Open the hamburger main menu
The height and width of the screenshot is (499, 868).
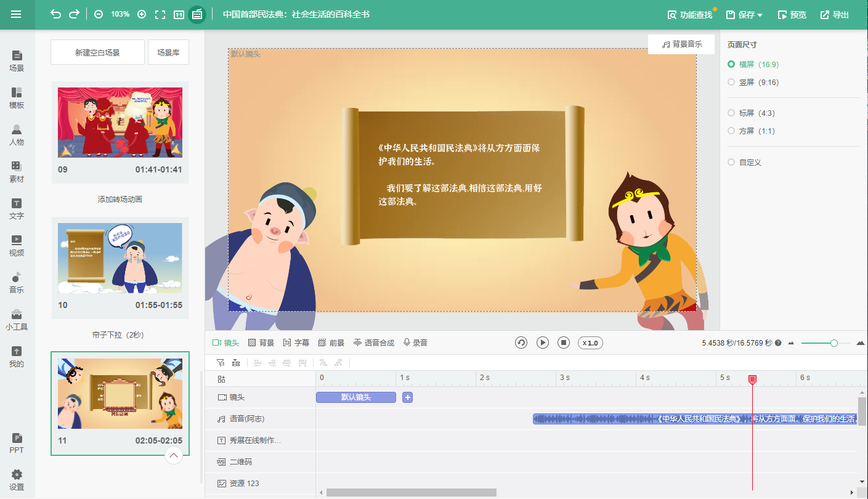[16, 15]
